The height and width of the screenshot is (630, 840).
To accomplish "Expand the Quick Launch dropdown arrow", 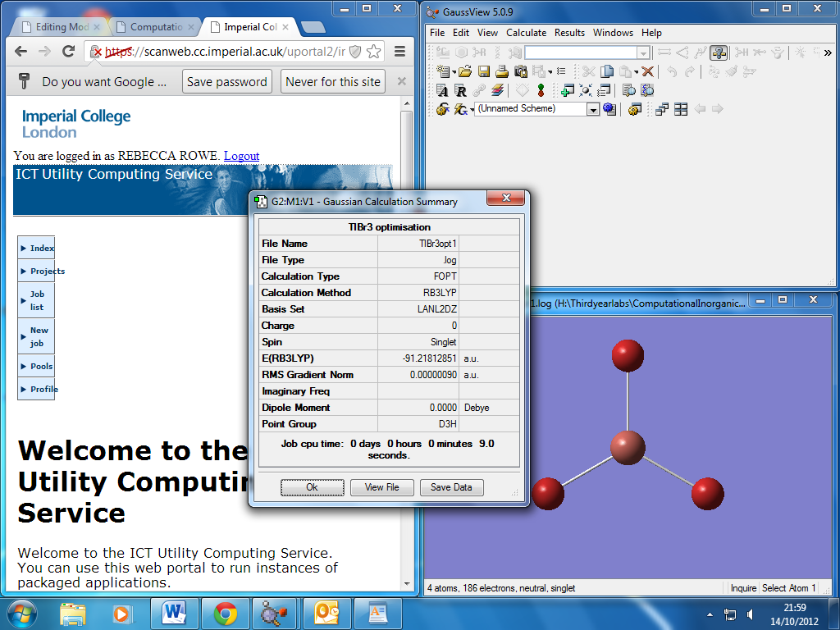I will [472, 110].
